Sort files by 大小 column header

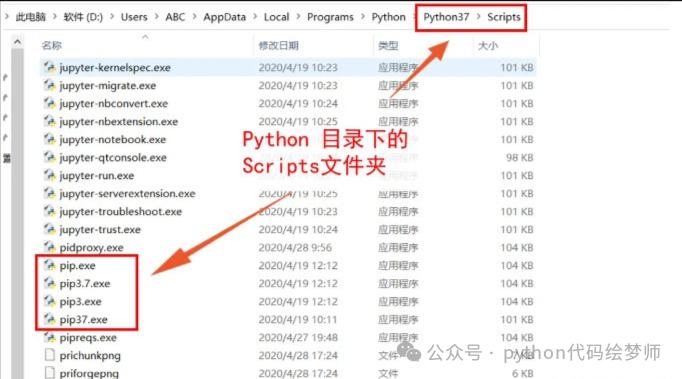tap(488, 45)
